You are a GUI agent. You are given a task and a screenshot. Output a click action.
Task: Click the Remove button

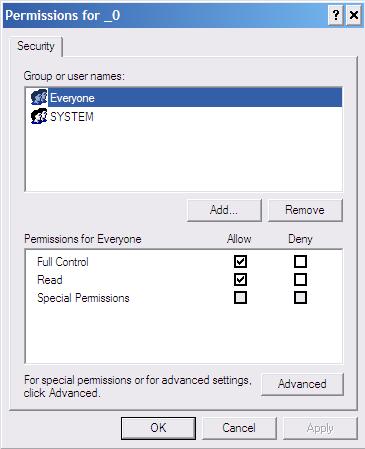tap(305, 210)
